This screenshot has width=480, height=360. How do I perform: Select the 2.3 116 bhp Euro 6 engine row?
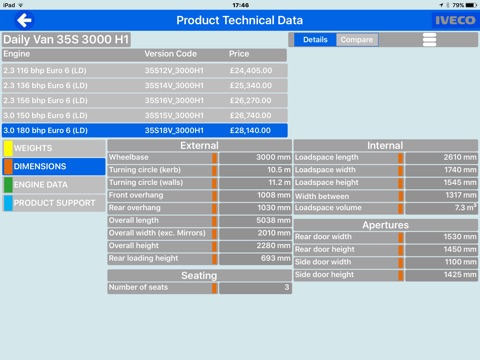pos(144,71)
